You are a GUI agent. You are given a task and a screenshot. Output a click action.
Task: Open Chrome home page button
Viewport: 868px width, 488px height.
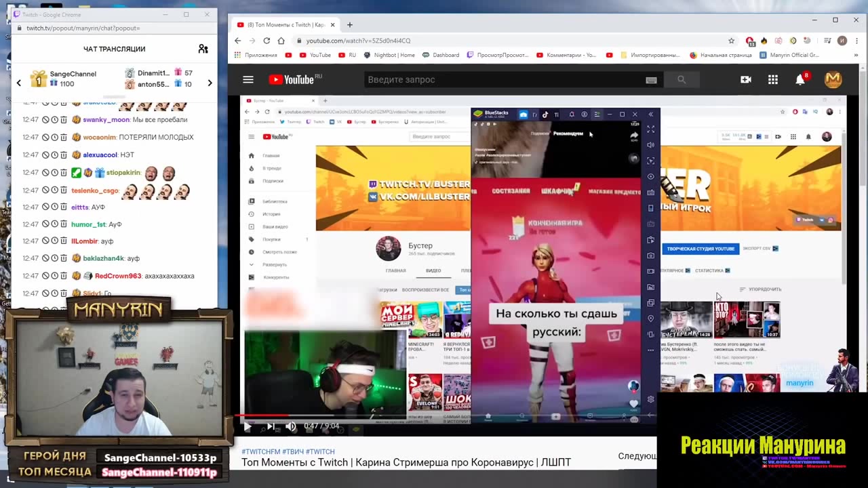(282, 41)
